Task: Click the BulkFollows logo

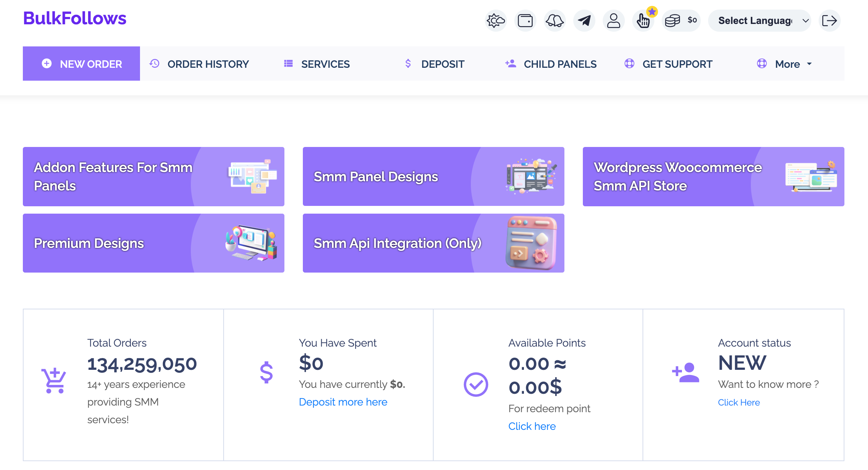Action: pos(75,18)
